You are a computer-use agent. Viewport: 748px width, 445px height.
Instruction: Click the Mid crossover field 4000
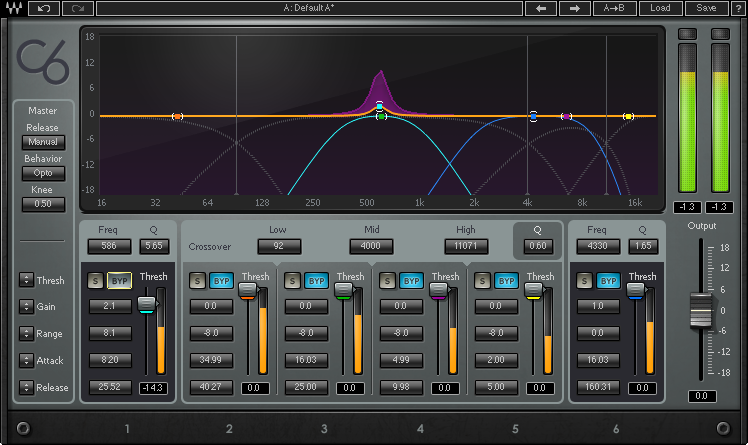point(371,246)
